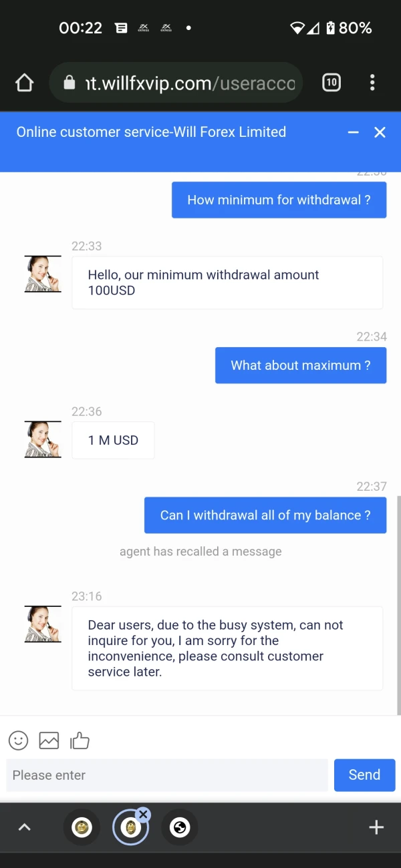This screenshot has width=401, height=868.
Task: Close the selected tab using its X badge
Action: 143,815
